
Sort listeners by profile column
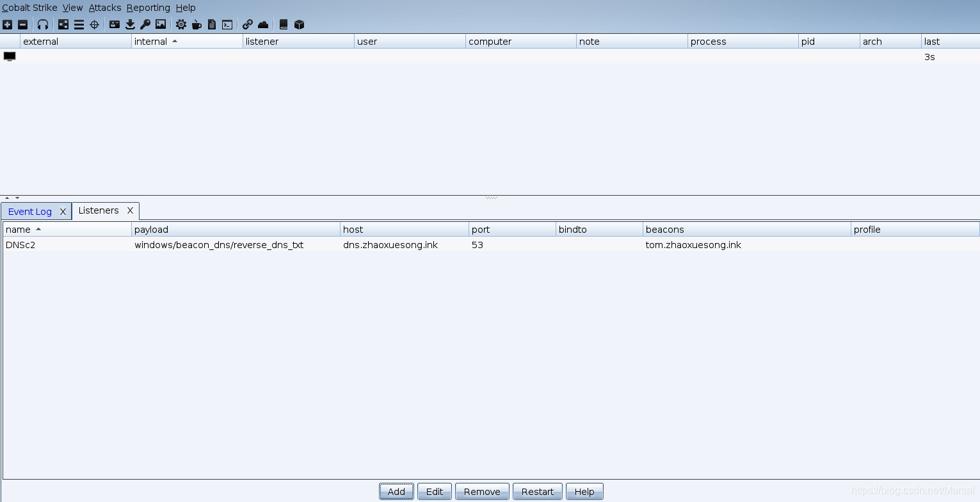pos(915,230)
